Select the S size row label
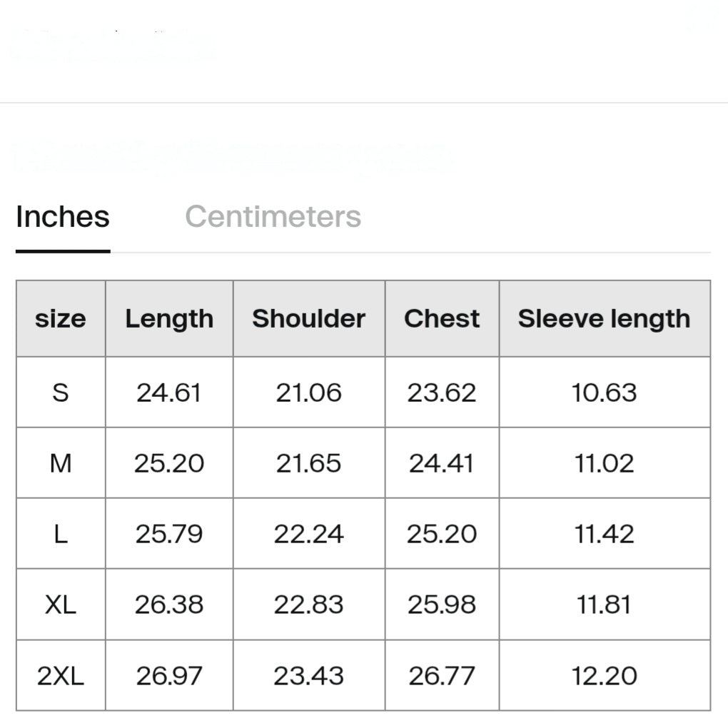The width and height of the screenshot is (728, 728). click(x=61, y=393)
